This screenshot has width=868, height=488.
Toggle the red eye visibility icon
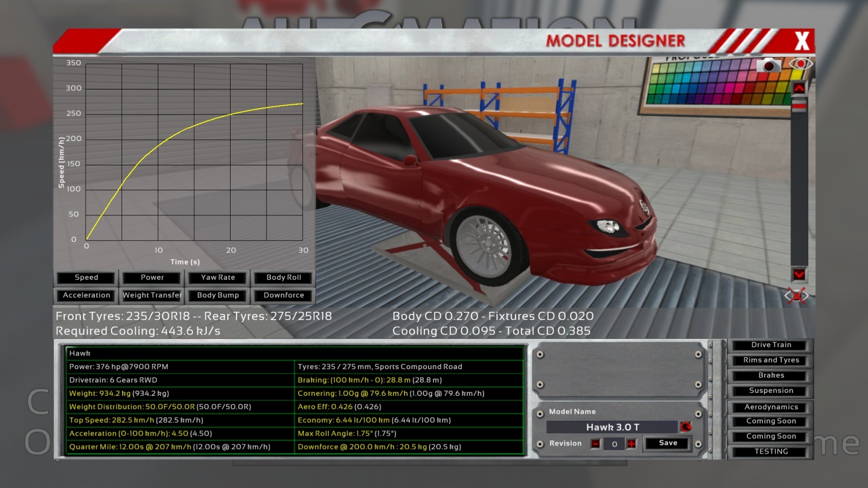800,64
